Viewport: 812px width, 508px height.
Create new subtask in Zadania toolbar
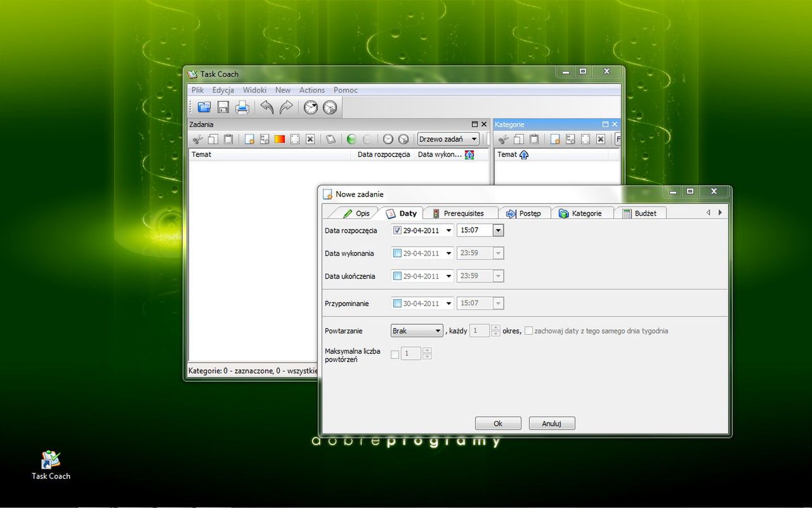click(x=265, y=139)
